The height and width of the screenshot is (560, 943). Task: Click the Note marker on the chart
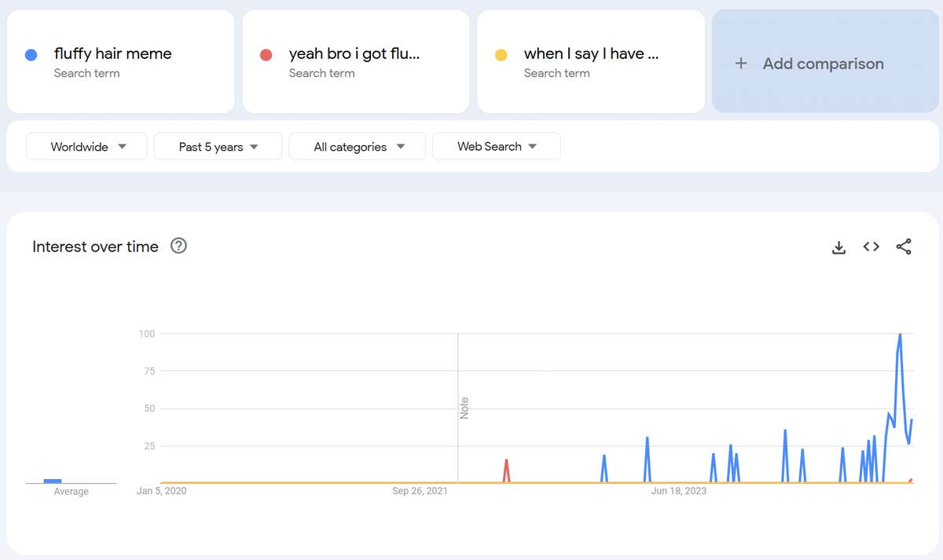pos(464,408)
